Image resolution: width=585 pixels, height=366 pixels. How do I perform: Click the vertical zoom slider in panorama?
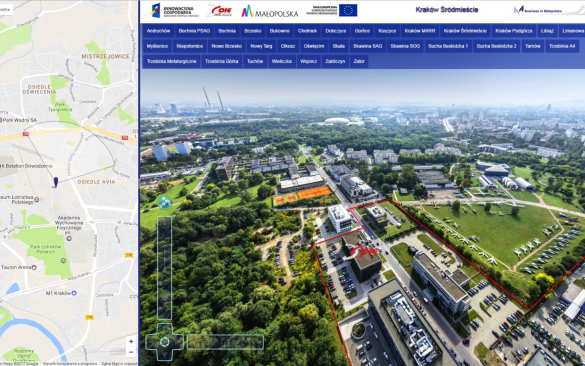[x=164, y=268]
